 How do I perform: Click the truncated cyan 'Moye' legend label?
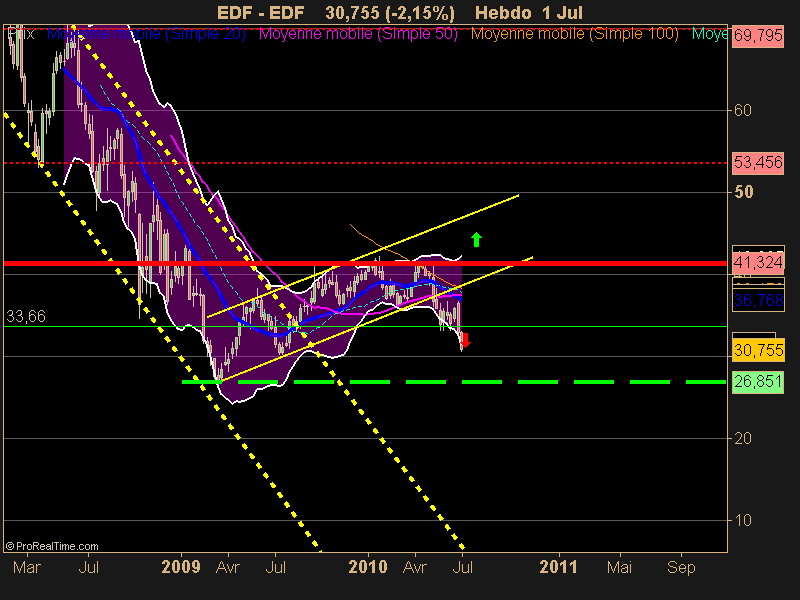point(709,34)
